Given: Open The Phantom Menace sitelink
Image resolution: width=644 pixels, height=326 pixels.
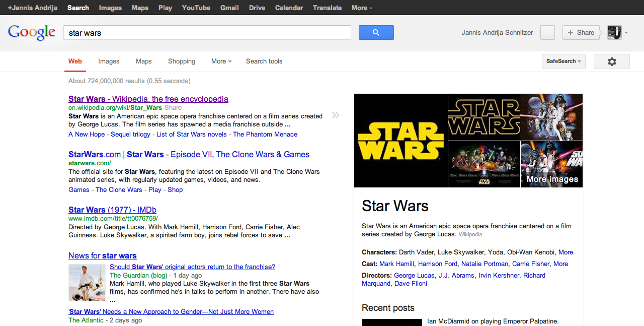Looking at the screenshot, I should [265, 135].
